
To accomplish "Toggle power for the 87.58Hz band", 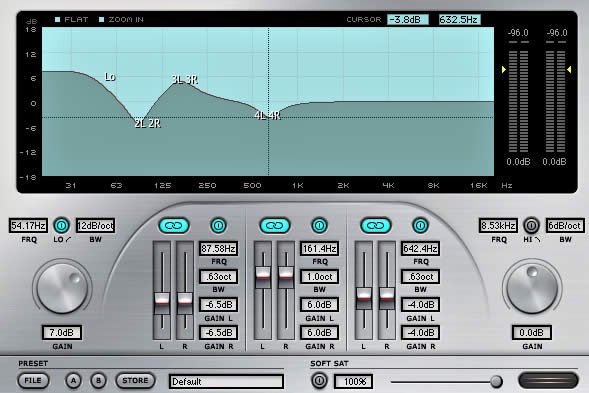I will [218, 226].
